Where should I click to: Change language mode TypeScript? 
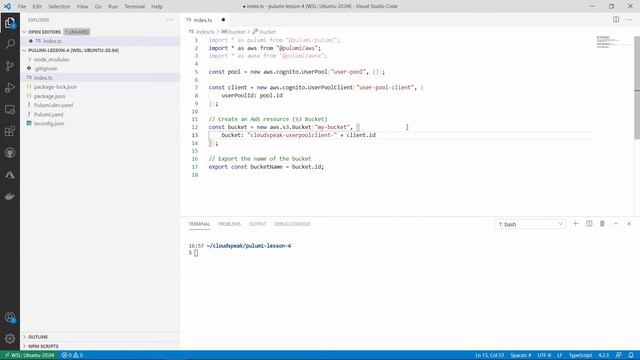point(580,355)
